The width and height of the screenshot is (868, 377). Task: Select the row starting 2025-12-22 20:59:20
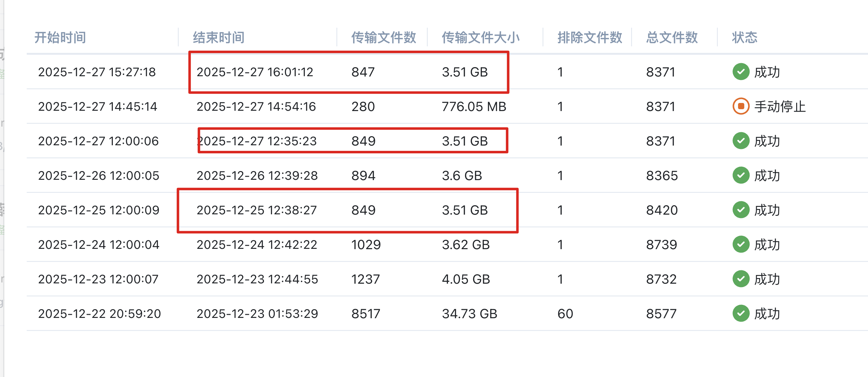pyautogui.click(x=99, y=314)
